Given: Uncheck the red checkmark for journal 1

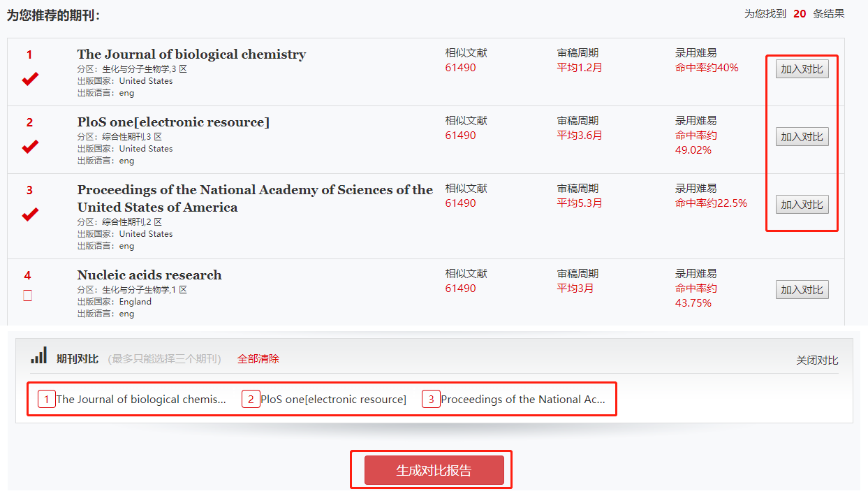Looking at the screenshot, I should [29, 79].
